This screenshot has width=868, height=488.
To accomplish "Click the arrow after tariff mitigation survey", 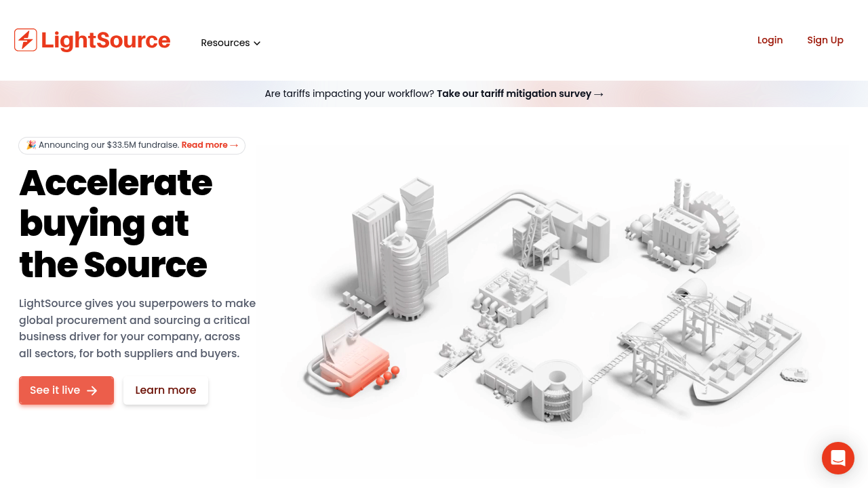I will [x=599, y=94].
